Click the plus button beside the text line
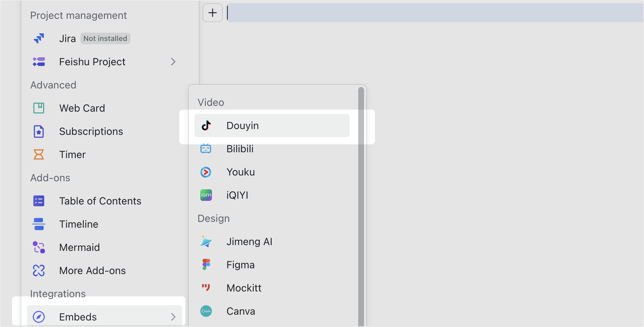 pos(213,13)
